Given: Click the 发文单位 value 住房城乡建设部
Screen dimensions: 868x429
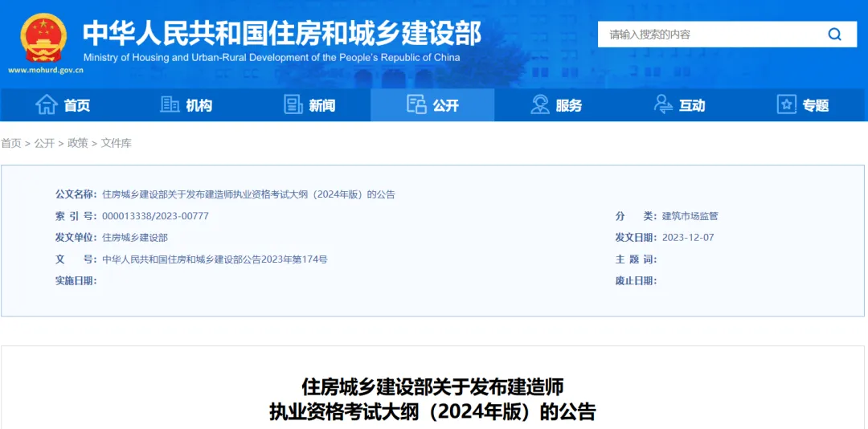Looking at the screenshot, I should [x=135, y=238].
